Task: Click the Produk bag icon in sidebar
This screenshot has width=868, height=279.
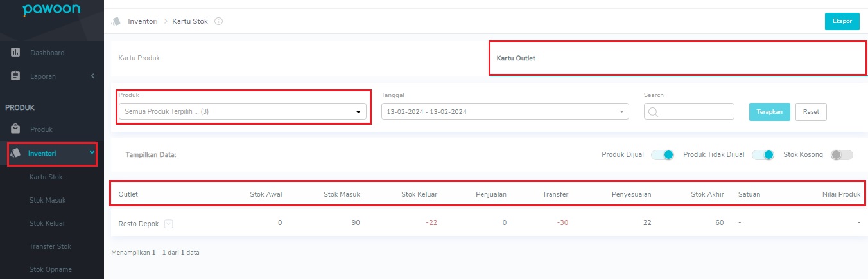Action: 16,129
